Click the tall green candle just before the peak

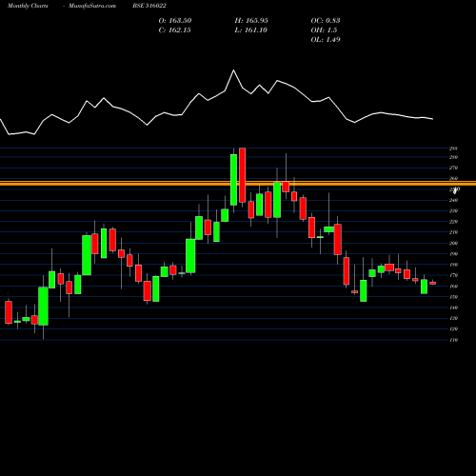tap(233, 180)
